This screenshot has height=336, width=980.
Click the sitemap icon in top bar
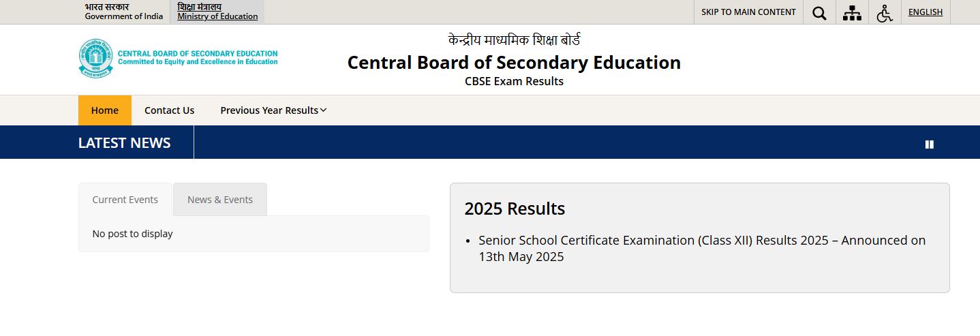852,12
